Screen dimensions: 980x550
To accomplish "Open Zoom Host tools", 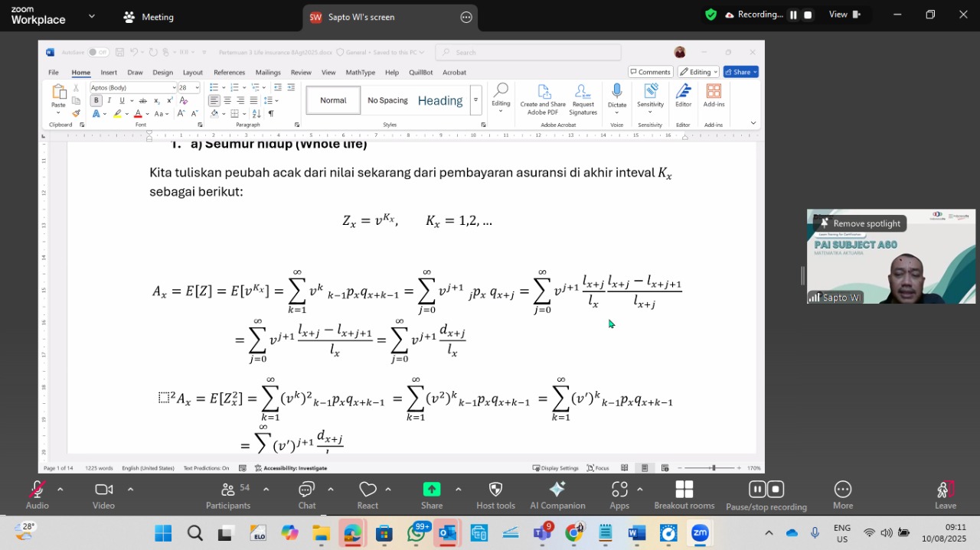I will tap(495, 495).
